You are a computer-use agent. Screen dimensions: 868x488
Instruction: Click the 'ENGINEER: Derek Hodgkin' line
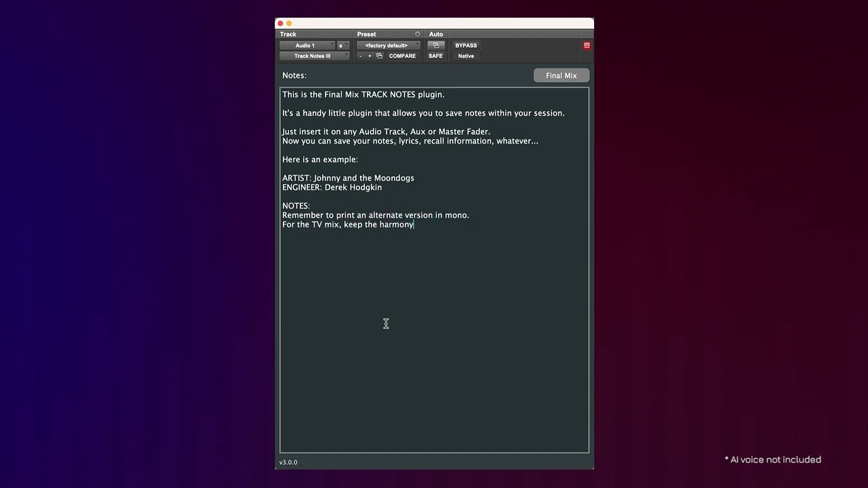(x=332, y=188)
